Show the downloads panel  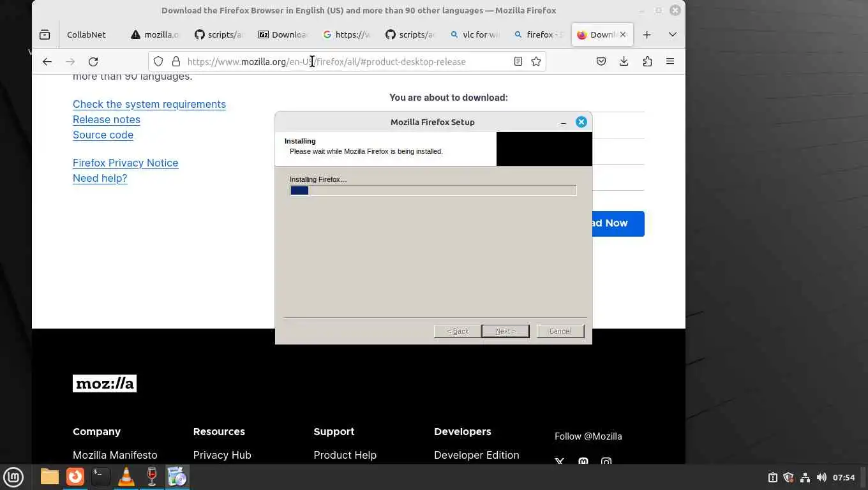[x=624, y=61]
